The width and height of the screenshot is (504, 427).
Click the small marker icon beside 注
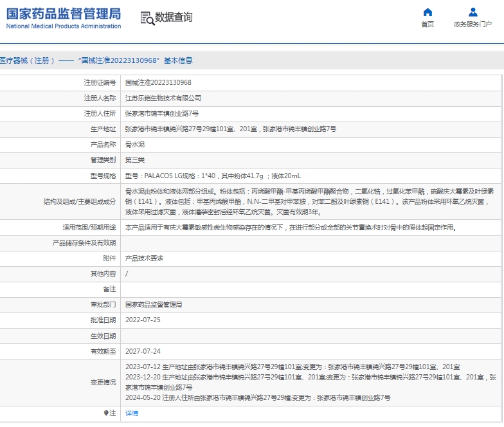pos(106,413)
